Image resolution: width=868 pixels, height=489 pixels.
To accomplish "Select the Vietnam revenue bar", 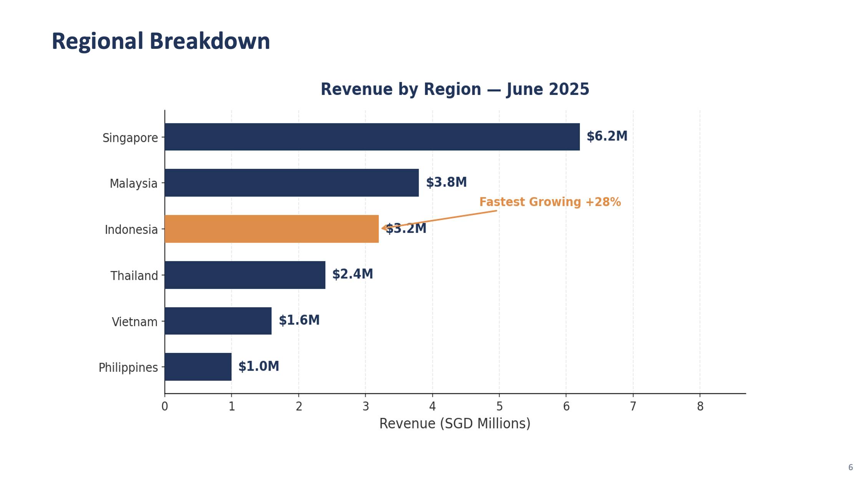I will (x=217, y=321).
